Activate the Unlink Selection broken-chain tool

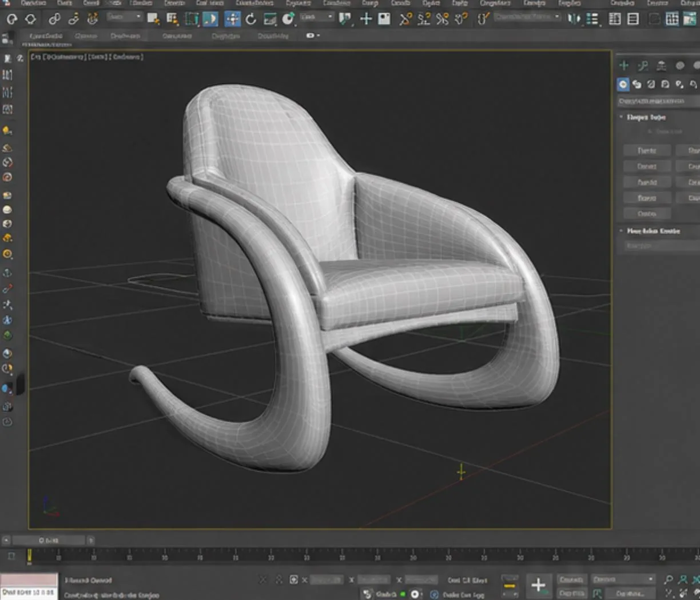(73, 19)
